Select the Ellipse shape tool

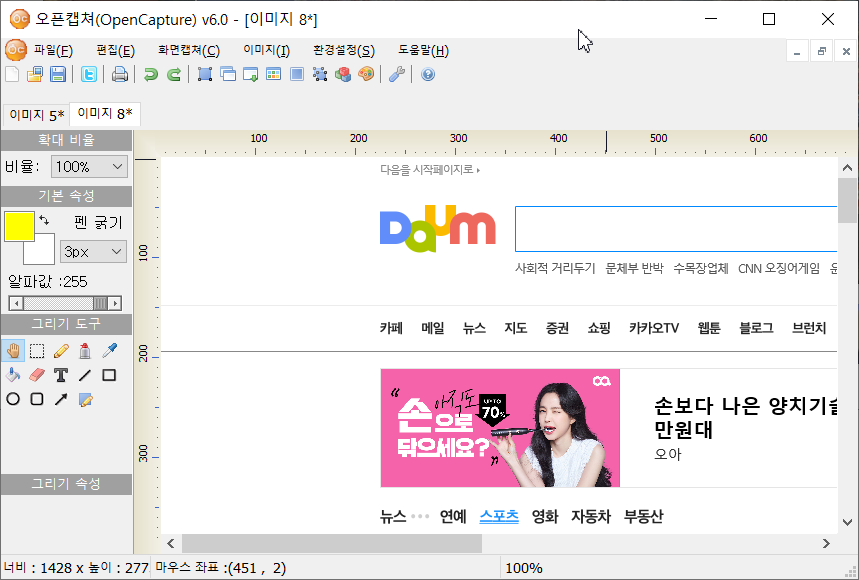pyautogui.click(x=13, y=399)
